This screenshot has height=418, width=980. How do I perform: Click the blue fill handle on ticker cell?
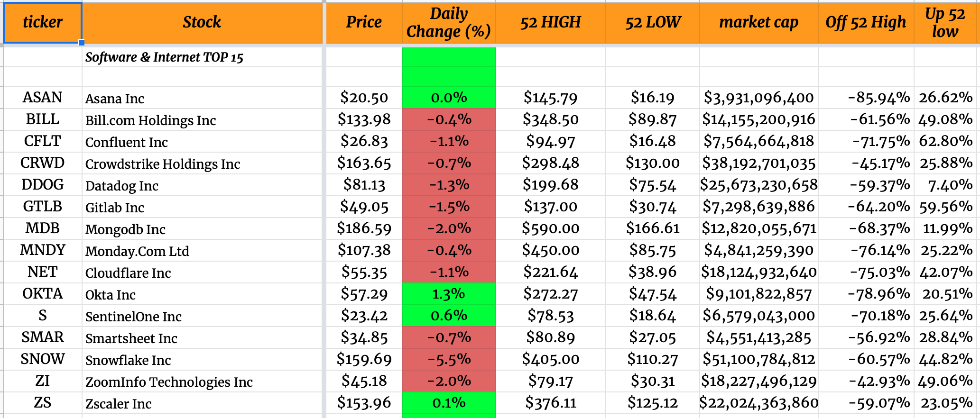pos(82,43)
